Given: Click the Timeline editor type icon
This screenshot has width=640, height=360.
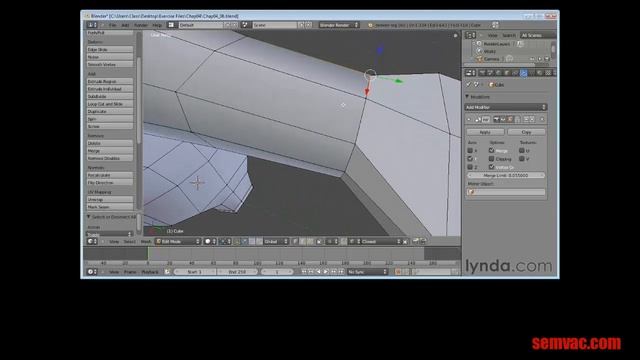Looking at the screenshot, I should point(91,272).
